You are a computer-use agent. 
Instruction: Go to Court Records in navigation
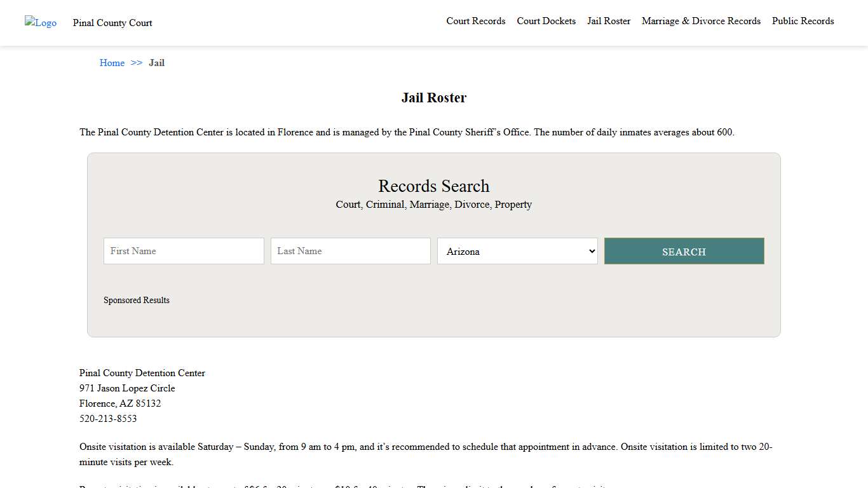pyautogui.click(x=475, y=21)
